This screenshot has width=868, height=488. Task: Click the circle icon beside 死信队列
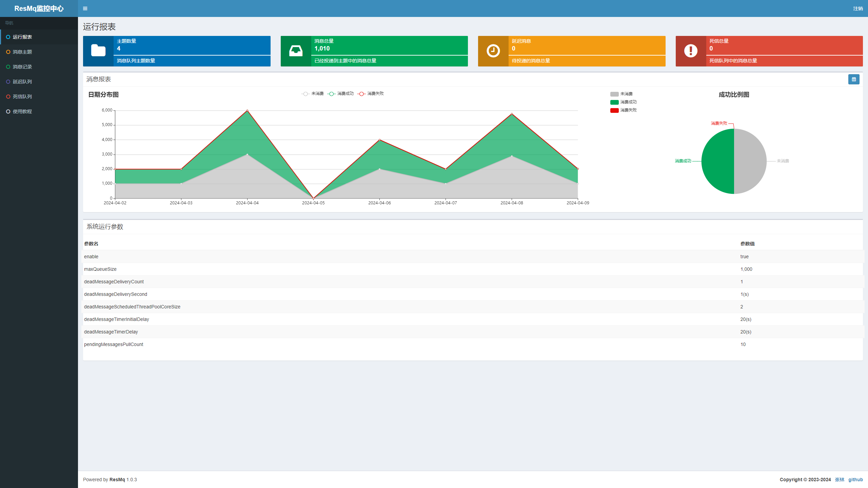click(8, 97)
